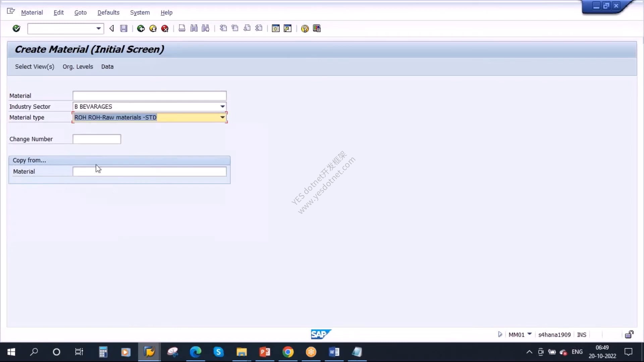644x362 pixels.
Task: Open the Goto menu
Action: coord(80,13)
